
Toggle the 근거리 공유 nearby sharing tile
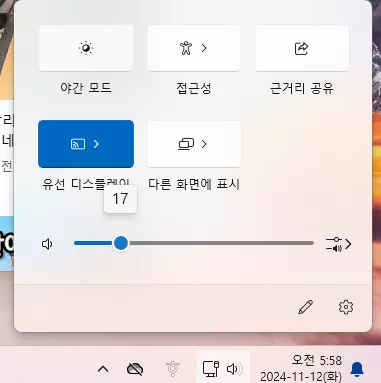pyautogui.click(x=302, y=48)
